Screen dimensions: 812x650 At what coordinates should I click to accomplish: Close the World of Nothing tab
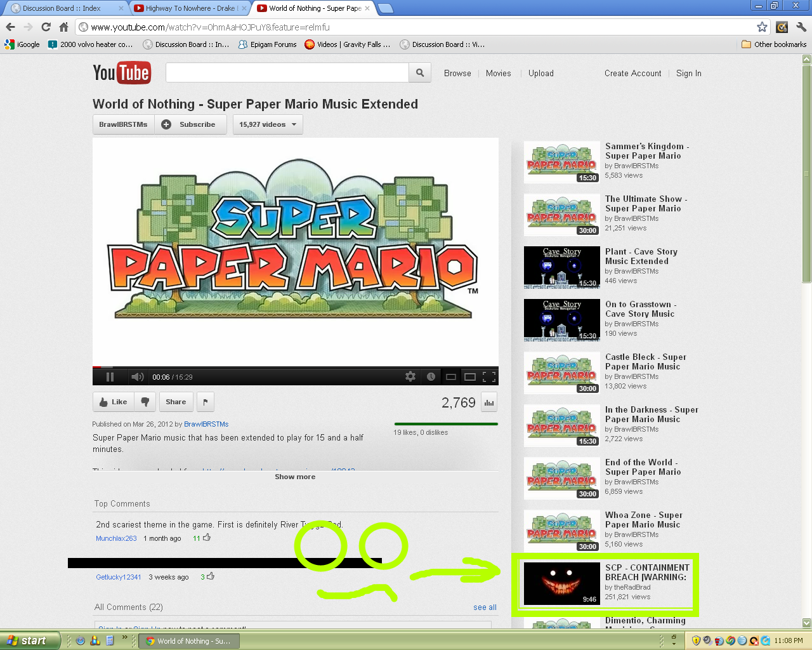(367, 8)
